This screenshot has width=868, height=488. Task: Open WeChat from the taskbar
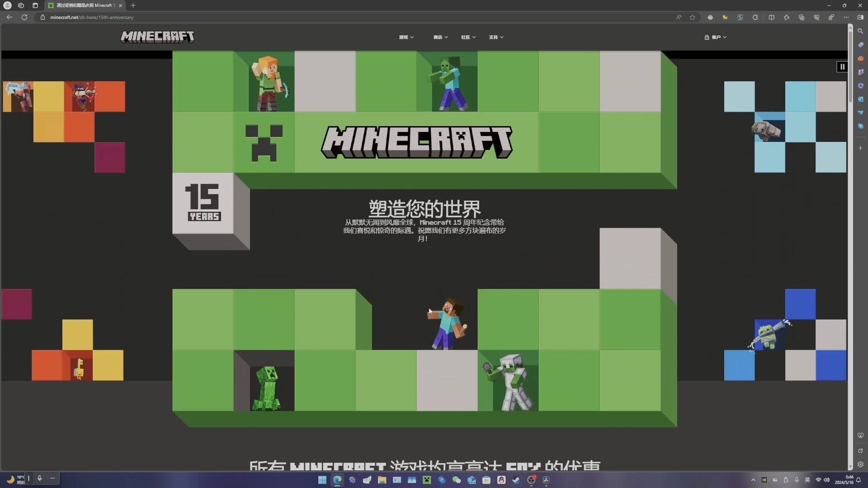click(x=457, y=480)
